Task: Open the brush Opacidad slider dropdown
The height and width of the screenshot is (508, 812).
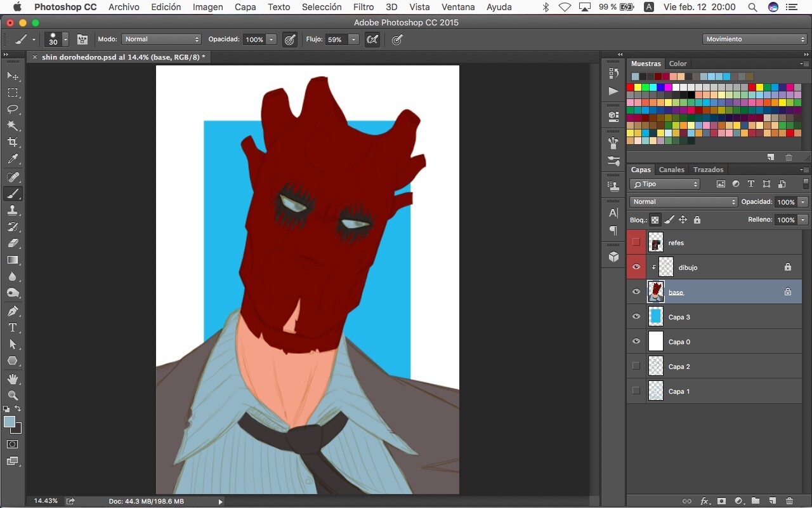Action: (x=272, y=39)
